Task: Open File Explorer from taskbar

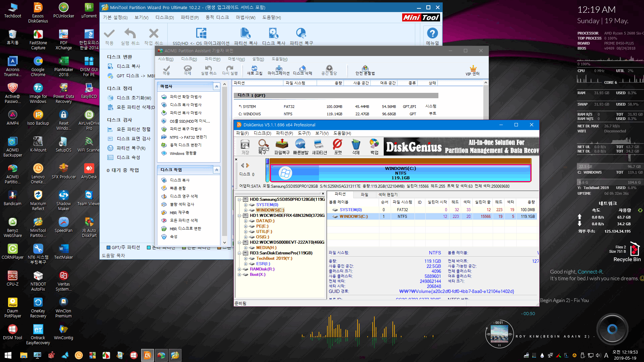Action: tap(23, 355)
